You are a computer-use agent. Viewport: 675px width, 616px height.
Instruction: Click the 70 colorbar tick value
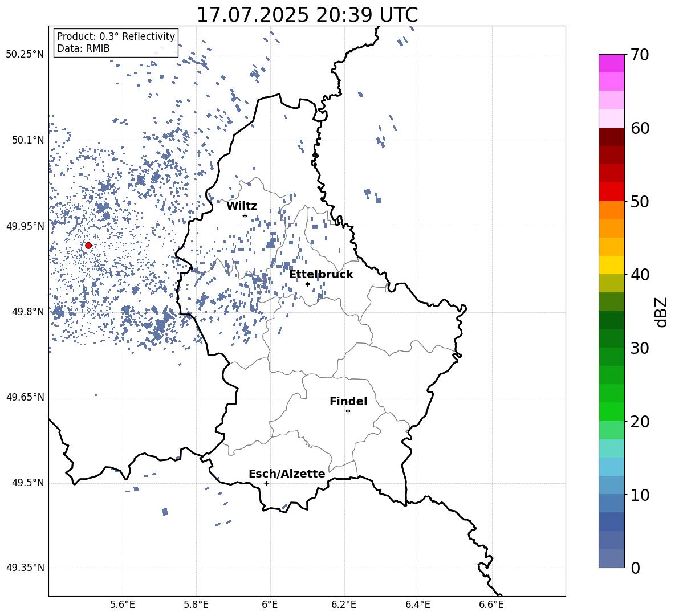(x=640, y=55)
